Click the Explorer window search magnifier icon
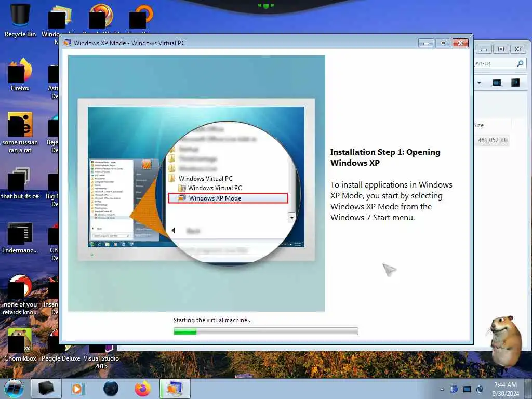Viewport: 532px width, 399px height. click(x=520, y=63)
